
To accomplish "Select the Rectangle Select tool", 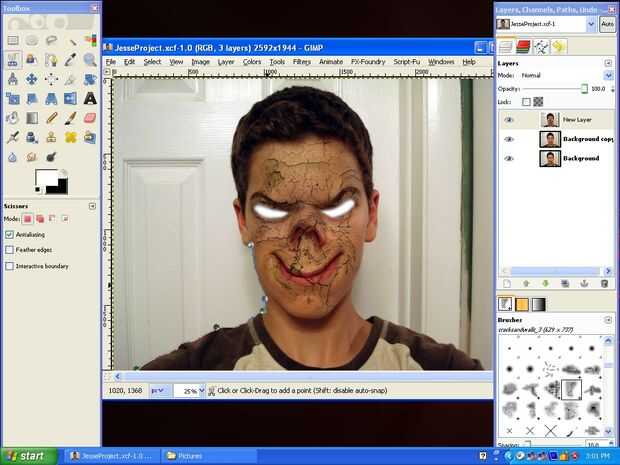I will (13, 40).
